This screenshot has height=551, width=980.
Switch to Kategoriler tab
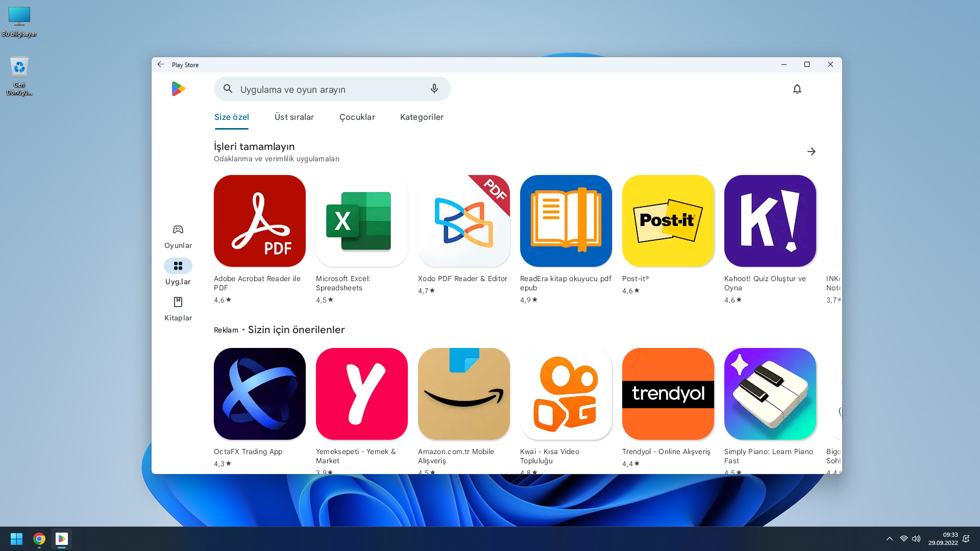[x=422, y=117]
